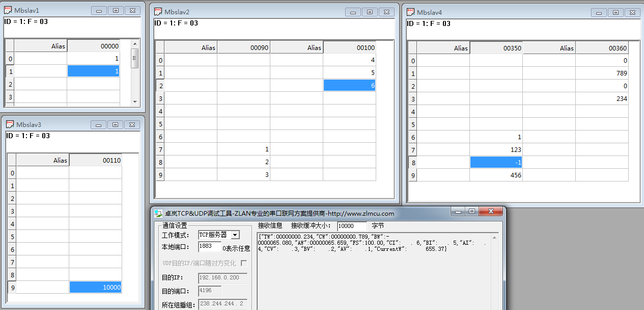This screenshot has height=310, width=644.
Task: Click the Mbslav4 title bar document icon
Action: tap(410, 12)
